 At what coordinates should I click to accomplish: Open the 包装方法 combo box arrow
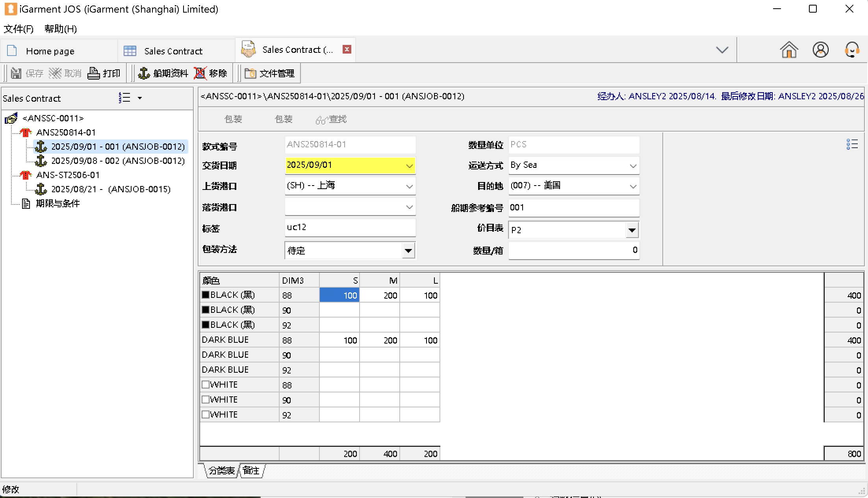[x=408, y=251]
